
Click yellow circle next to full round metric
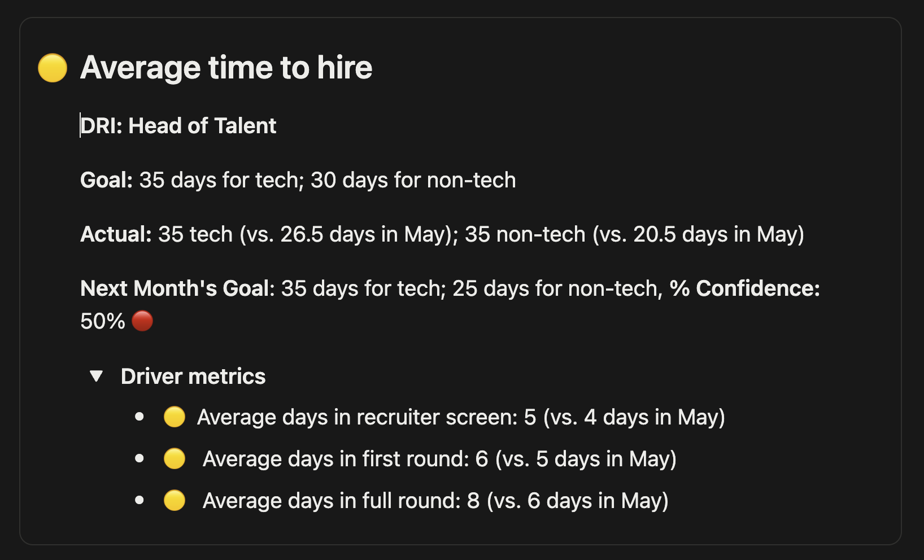175,501
